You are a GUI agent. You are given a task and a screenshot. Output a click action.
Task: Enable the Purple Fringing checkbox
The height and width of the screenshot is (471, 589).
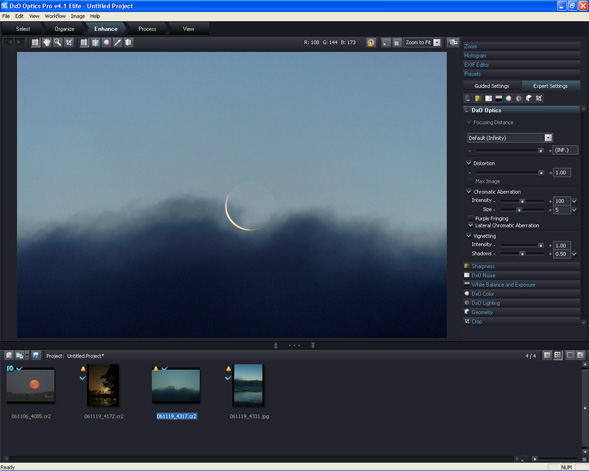tap(471, 218)
